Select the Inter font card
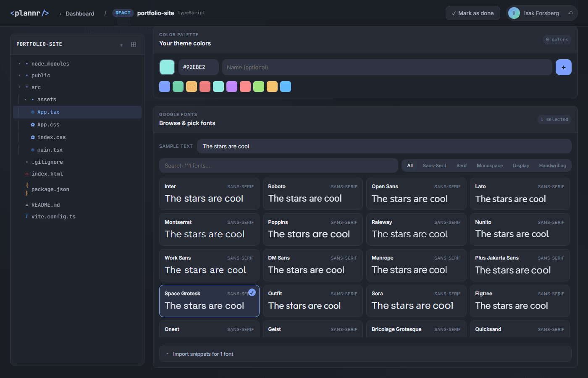 (x=209, y=194)
